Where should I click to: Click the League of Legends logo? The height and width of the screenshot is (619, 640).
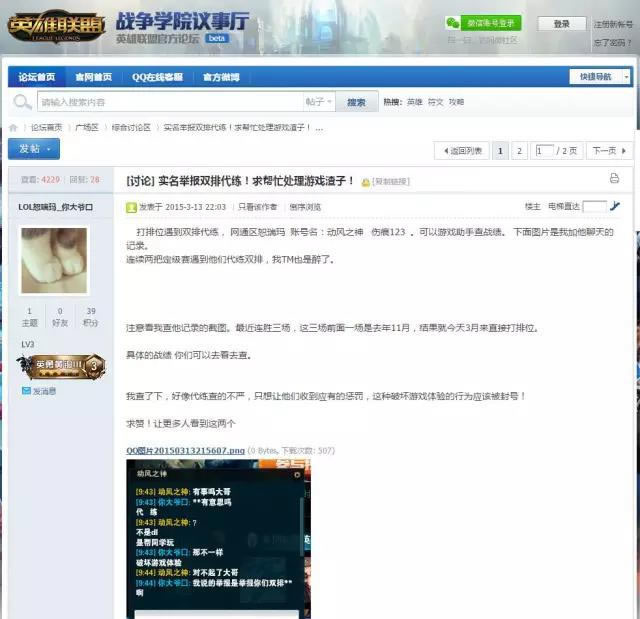point(56,26)
